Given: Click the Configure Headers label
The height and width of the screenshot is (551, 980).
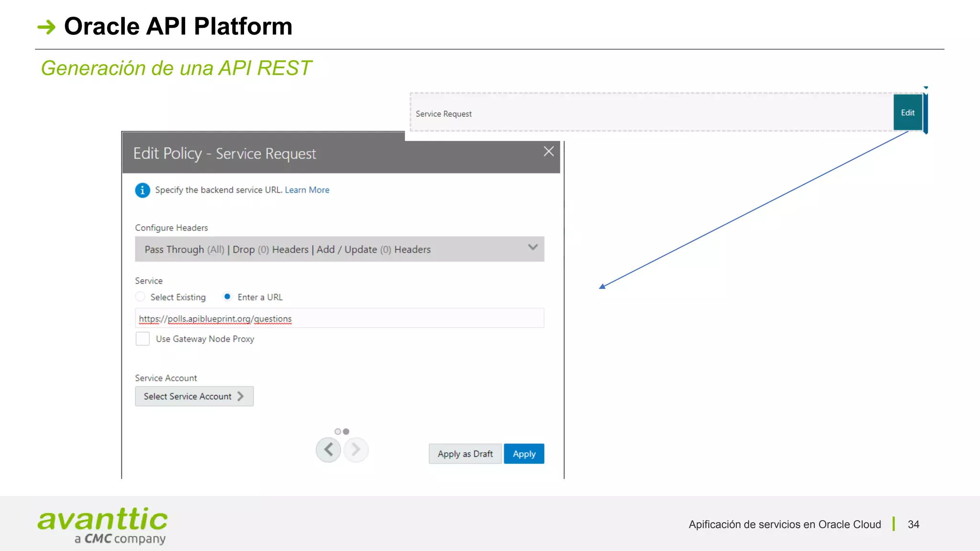Looking at the screenshot, I should [x=171, y=228].
